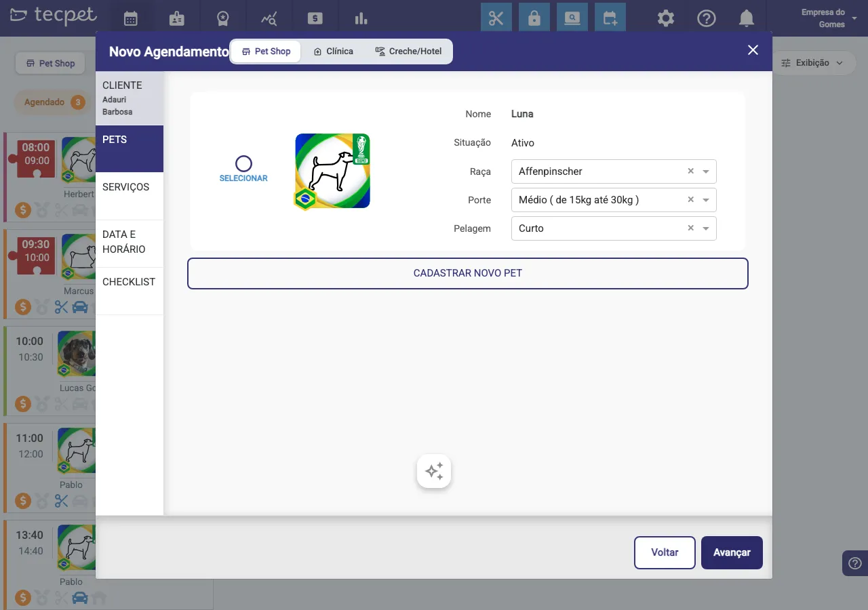The height and width of the screenshot is (610, 868).
Task: Click the scissors icon on Marcus's appointment
Action: (x=62, y=307)
